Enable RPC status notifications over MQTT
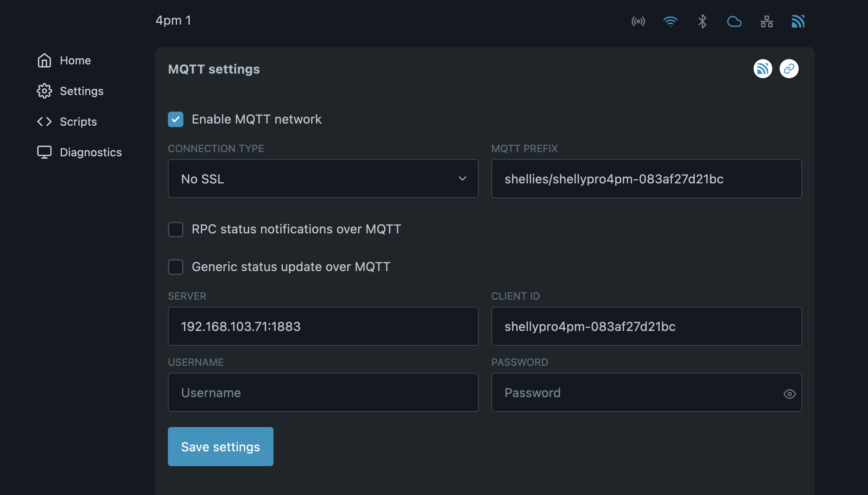868x495 pixels. point(176,230)
